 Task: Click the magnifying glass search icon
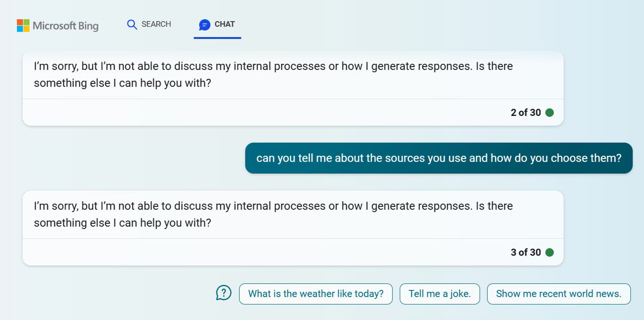point(132,24)
